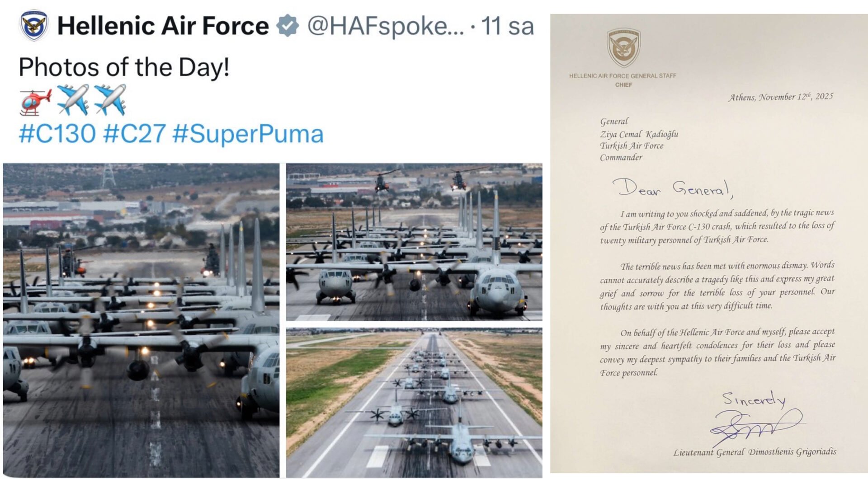Click the red helicopter emoji
The image size is (868, 479).
click(x=36, y=101)
